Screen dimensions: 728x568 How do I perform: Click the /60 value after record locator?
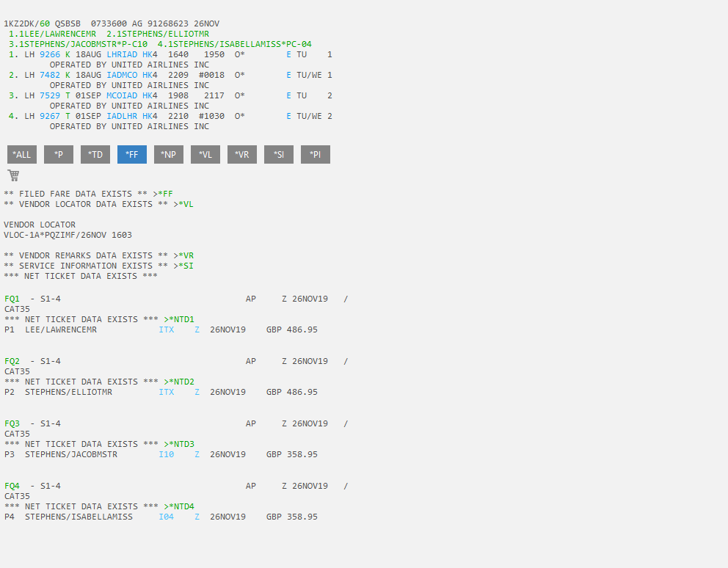[x=43, y=23]
